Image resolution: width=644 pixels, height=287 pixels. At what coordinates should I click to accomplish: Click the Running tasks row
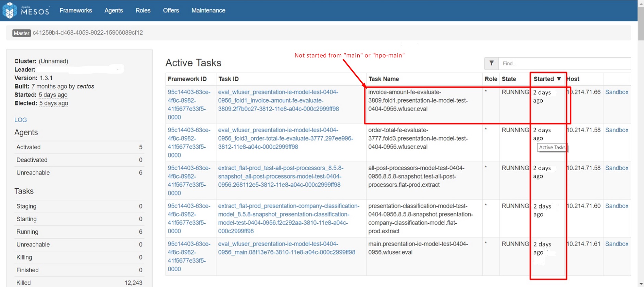click(79, 232)
